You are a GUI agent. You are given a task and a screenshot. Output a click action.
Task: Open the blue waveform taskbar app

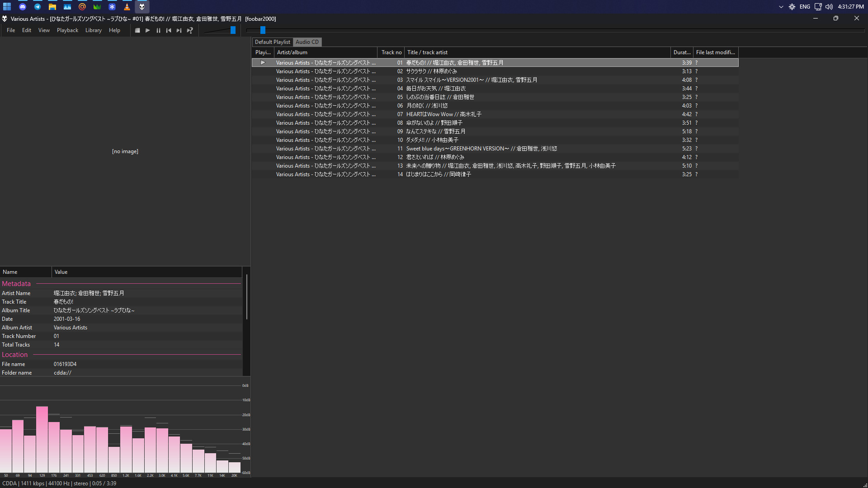pos(67,7)
